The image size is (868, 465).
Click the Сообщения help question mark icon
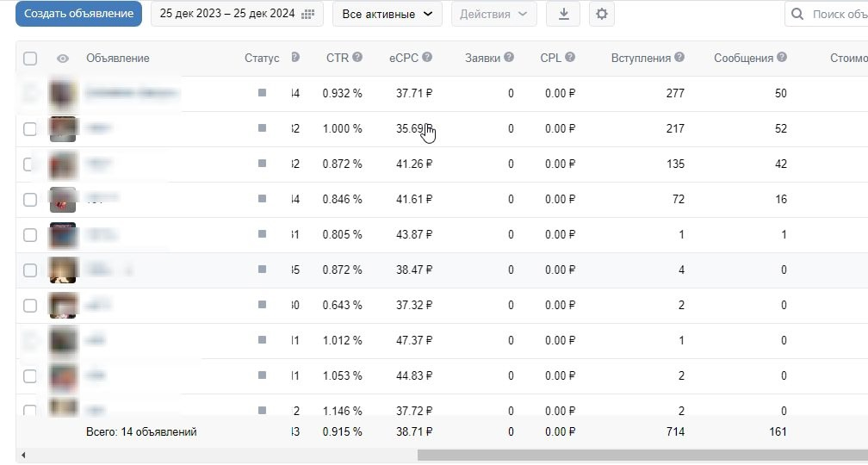tap(782, 57)
